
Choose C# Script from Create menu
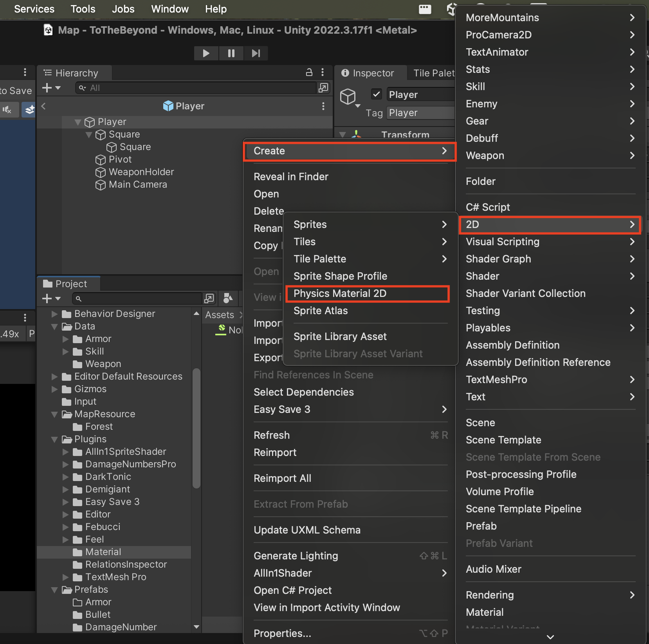pos(488,207)
